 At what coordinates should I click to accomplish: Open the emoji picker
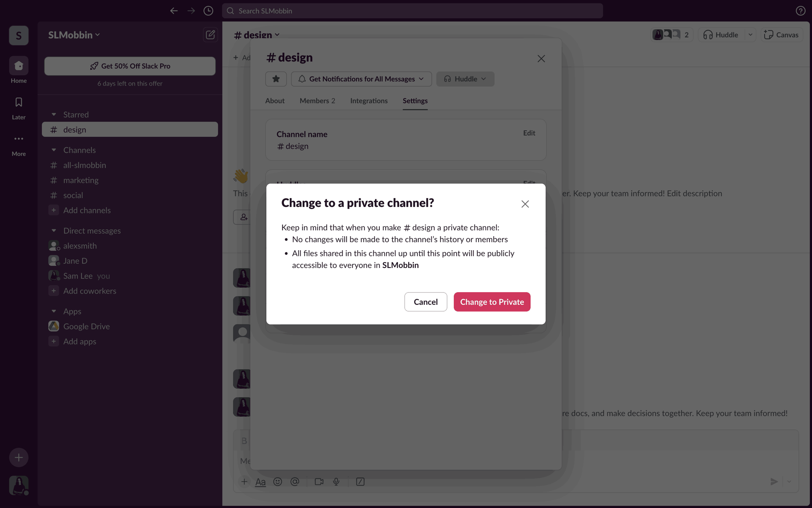click(278, 482)
